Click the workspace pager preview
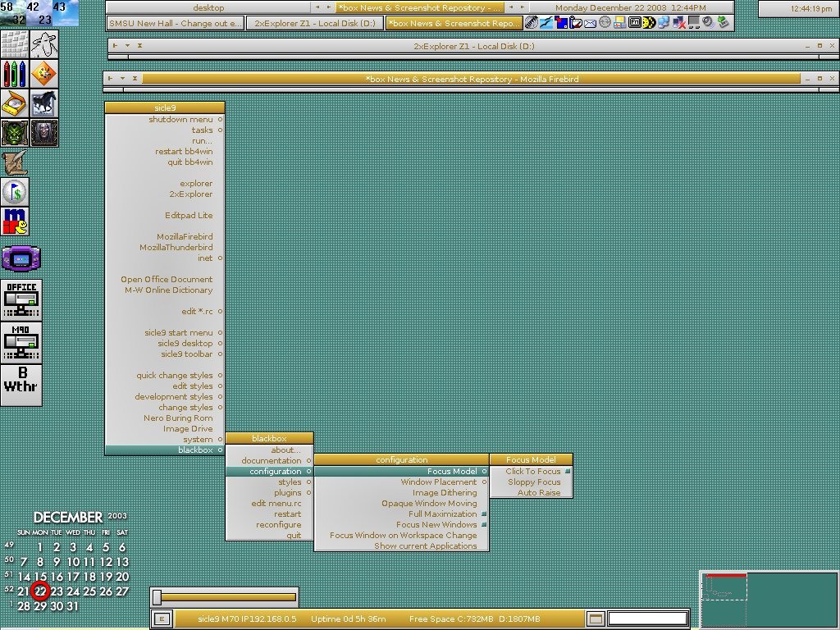This screenshot has height=630, width=840. pyautogui.click(x=769, y=600)
